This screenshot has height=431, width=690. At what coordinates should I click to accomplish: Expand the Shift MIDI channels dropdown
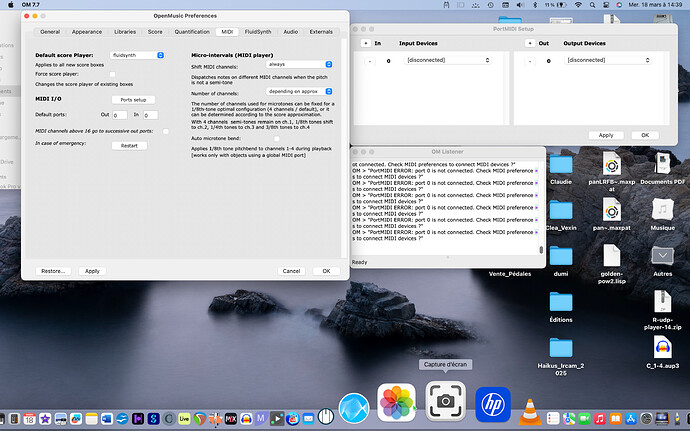[300, 64]
